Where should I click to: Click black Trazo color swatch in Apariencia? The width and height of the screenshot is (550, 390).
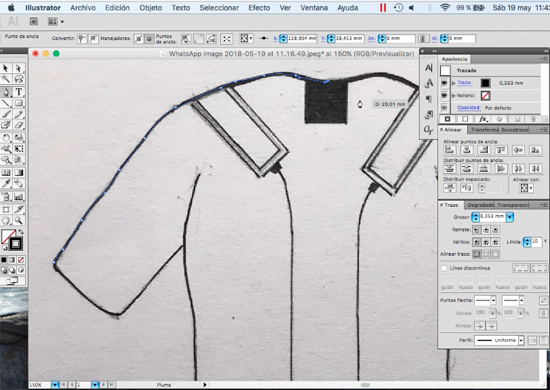(485, 83)
